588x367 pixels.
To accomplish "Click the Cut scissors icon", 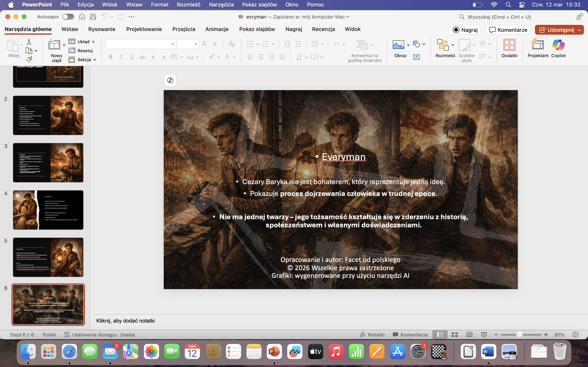I will tap(29, 42).
